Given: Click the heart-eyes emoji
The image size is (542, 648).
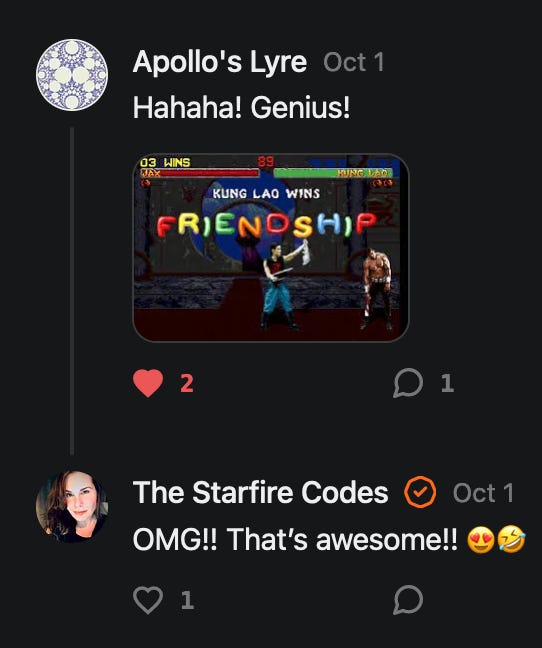Looking at the screenshot, I should coord(480,539).
